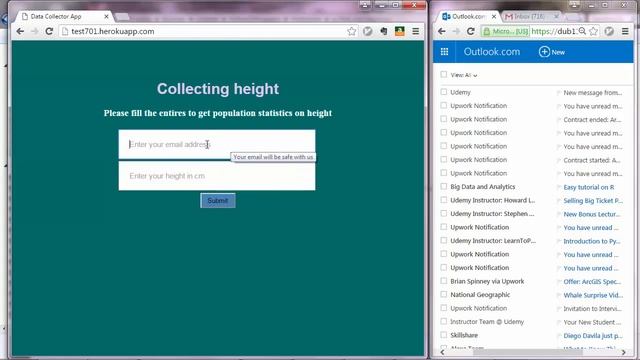The width and height of the screenshot is (640, 360).
Task: Bookmark the Outlook page with the star icon
Action: coord(593,31)
